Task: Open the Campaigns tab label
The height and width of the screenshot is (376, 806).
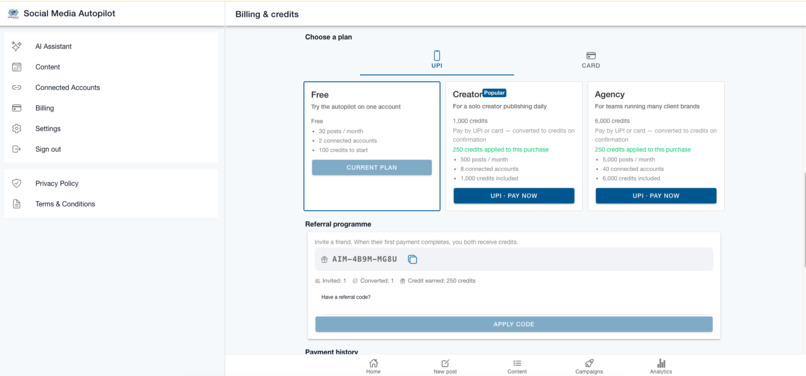Action: click(589, 371)
